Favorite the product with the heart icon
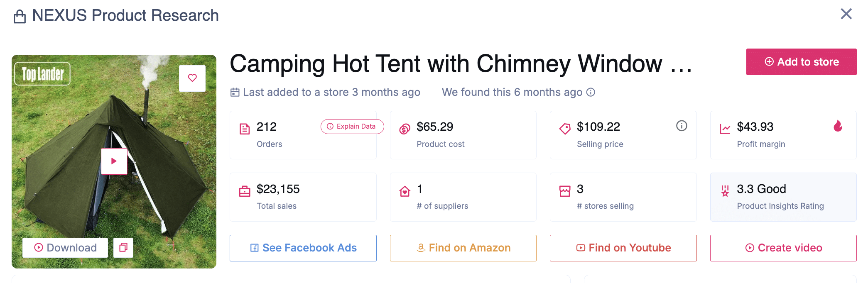The width and height of the screenshot is (868, 283). (192, 78)
